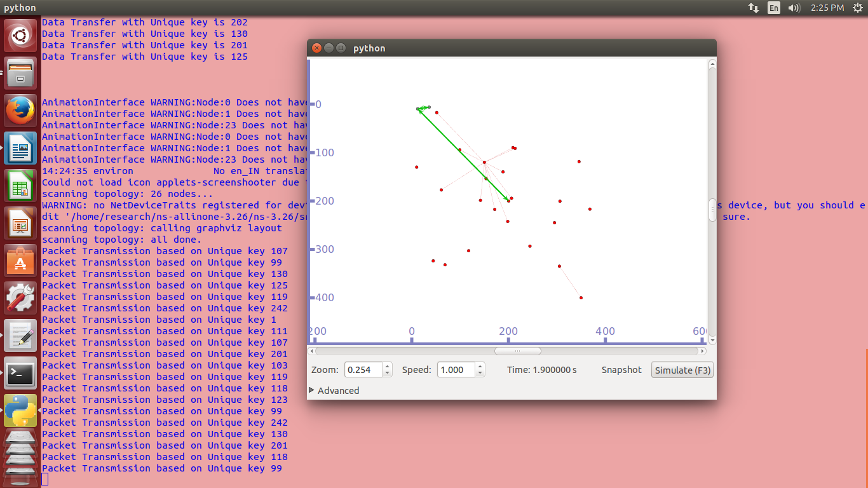Open LibreOffice Calc from the launcher
Image resolution: width=868 pixels, height=488 pixels.
click(x=20, y=186)
